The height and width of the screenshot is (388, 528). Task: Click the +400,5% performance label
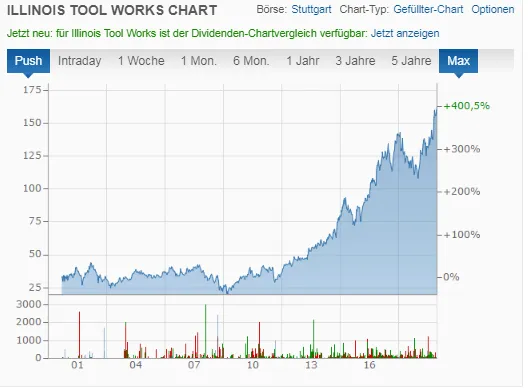click(467, 106)
